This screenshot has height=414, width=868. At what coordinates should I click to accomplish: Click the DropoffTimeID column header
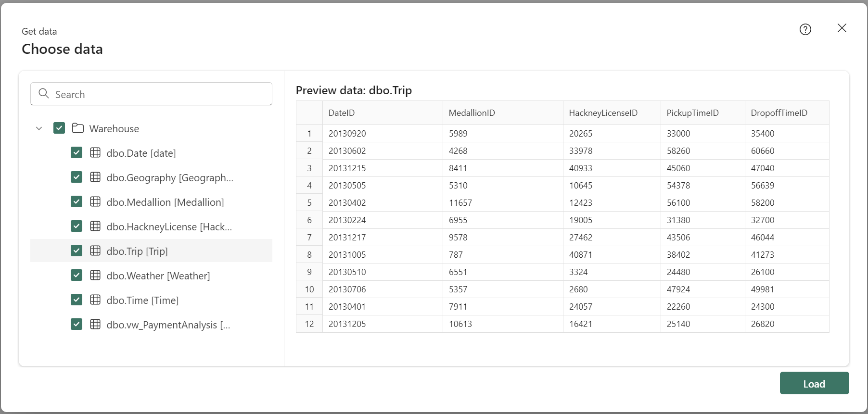[x=779, y=113]
